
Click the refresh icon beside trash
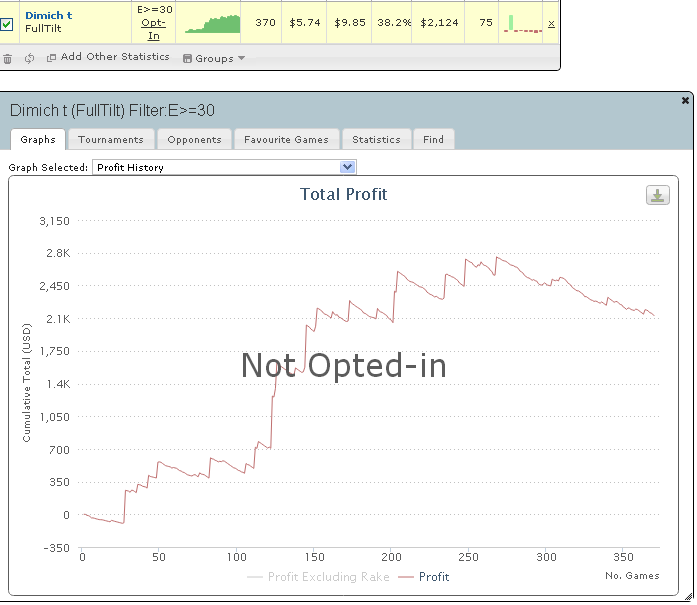click(x=29, y=58)
